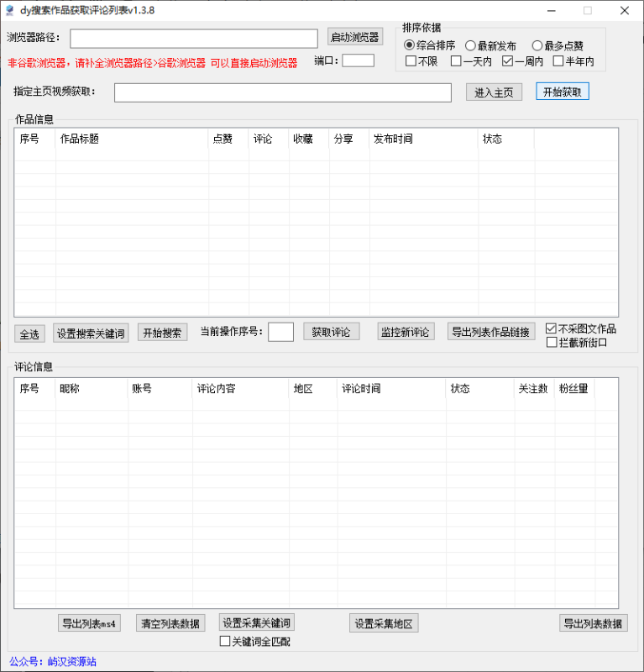The height and width of the screenshot is (672, 644).
Task: Click 收藏 column header in works table
Action: 309,139
